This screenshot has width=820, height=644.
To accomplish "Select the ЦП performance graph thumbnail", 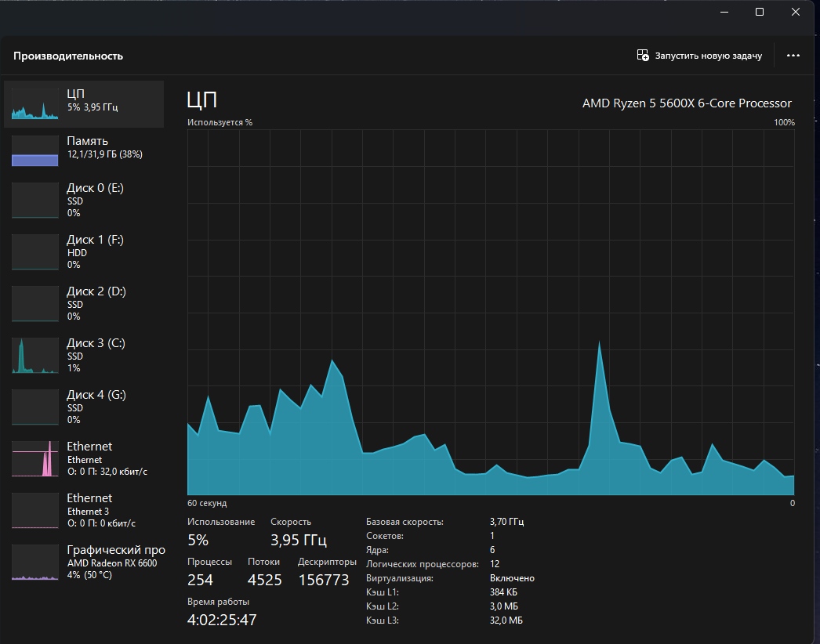I will pos(35,103).
